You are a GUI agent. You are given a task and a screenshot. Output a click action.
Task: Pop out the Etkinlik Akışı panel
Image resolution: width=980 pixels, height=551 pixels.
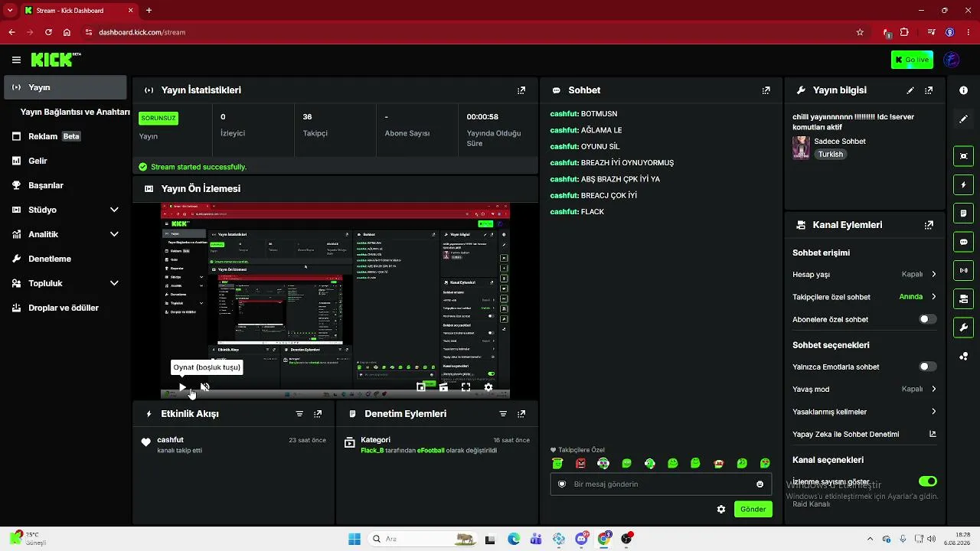[x=318, y=414]
